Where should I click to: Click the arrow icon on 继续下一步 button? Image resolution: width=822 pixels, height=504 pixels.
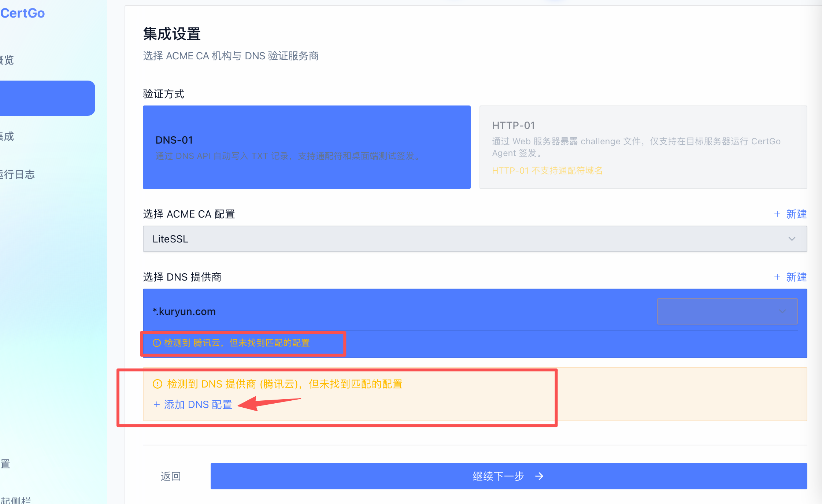click(539, 476)
